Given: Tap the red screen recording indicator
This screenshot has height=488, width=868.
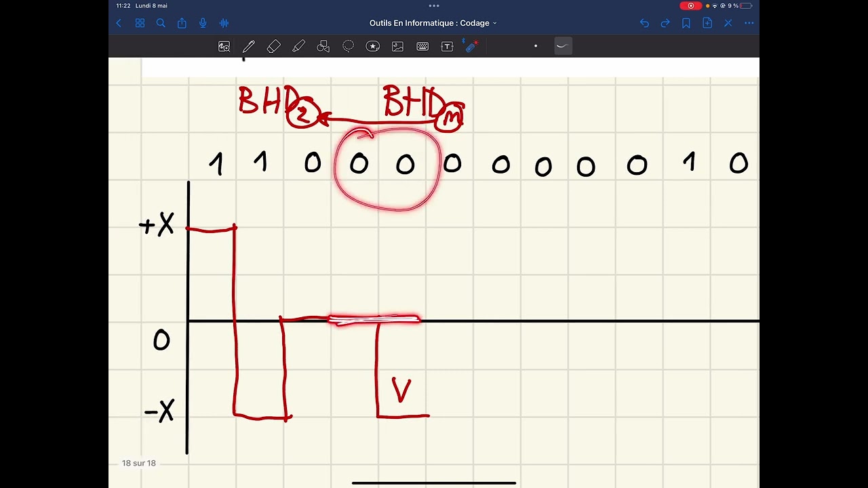Looking at the screenshot, I should pyautogui.click(x=691, y=5).
